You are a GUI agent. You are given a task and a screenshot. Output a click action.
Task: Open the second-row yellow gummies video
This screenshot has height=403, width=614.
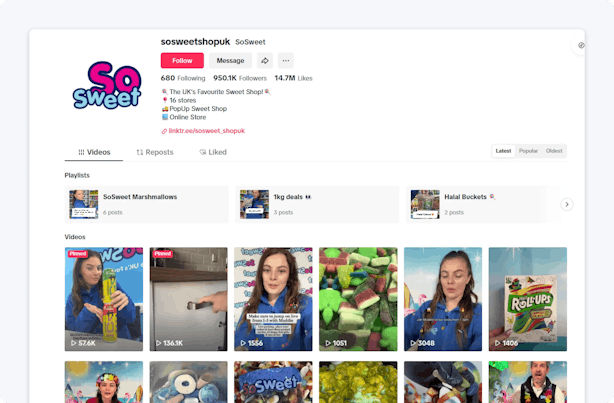358,382
